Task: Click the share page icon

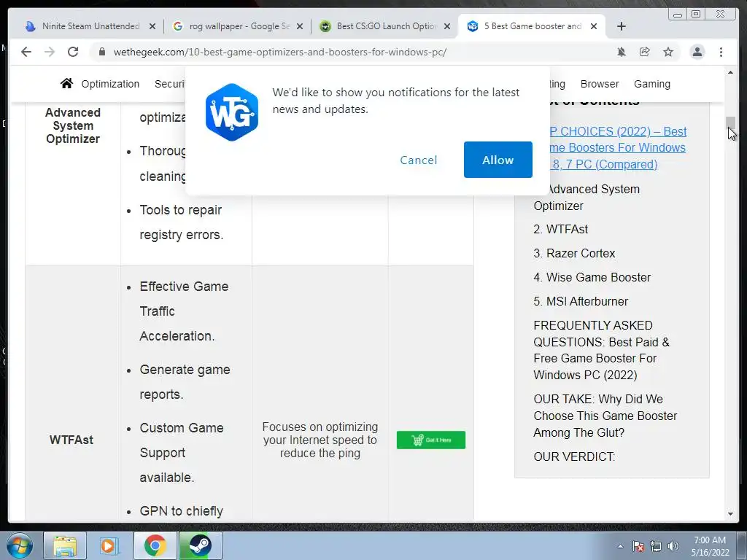Action: tap(645, 52)
